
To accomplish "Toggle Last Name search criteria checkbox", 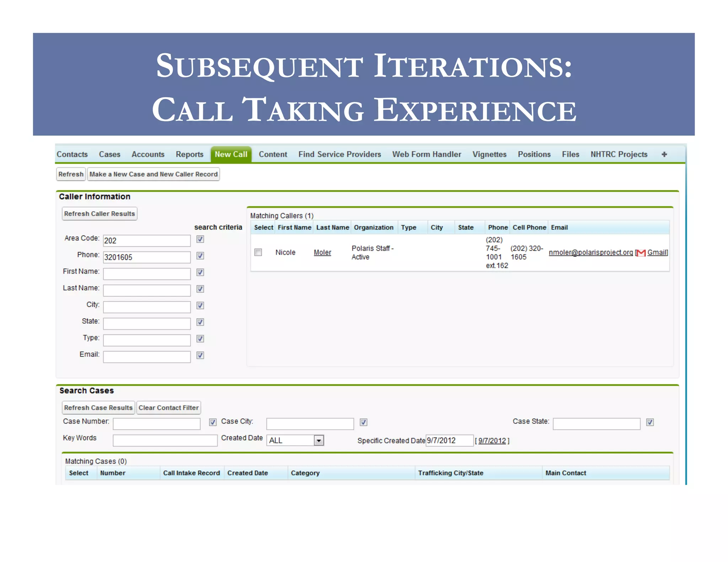I will [x=200, y=289].
